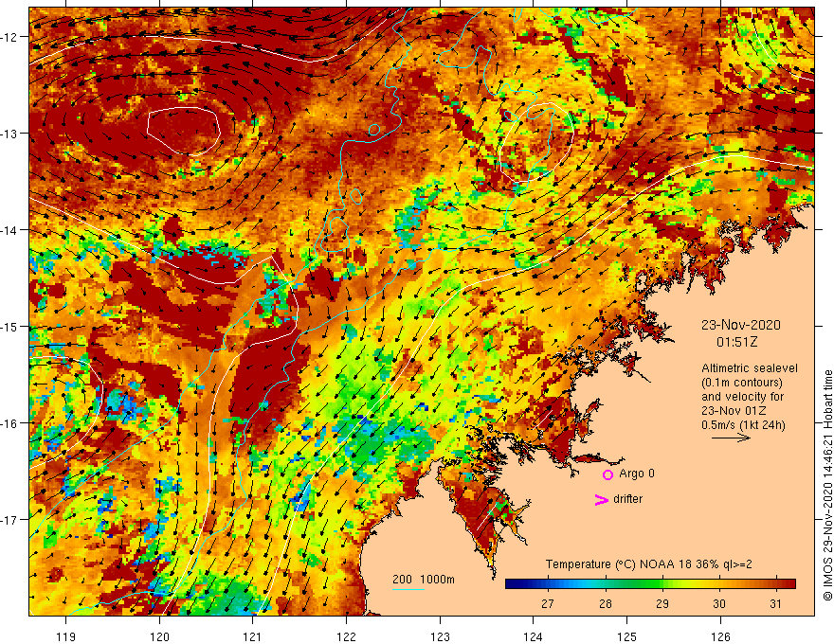Click longitude axis label 123

tap(440, 636)
